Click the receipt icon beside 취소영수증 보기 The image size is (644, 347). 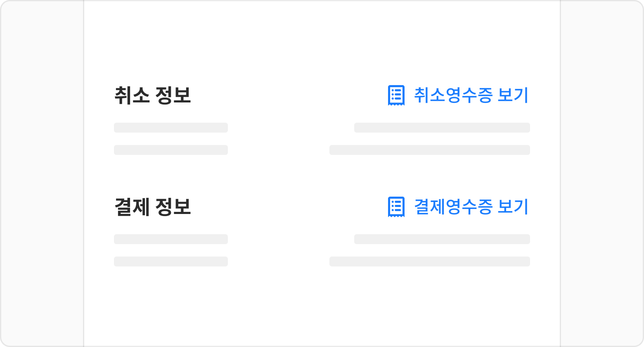click(396, 95)
